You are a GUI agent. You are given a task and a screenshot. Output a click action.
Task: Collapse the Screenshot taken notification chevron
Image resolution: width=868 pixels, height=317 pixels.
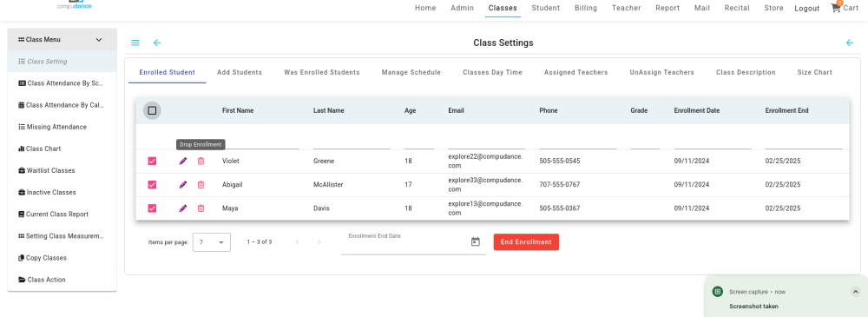pyautogui.click(x=855, y=292)
